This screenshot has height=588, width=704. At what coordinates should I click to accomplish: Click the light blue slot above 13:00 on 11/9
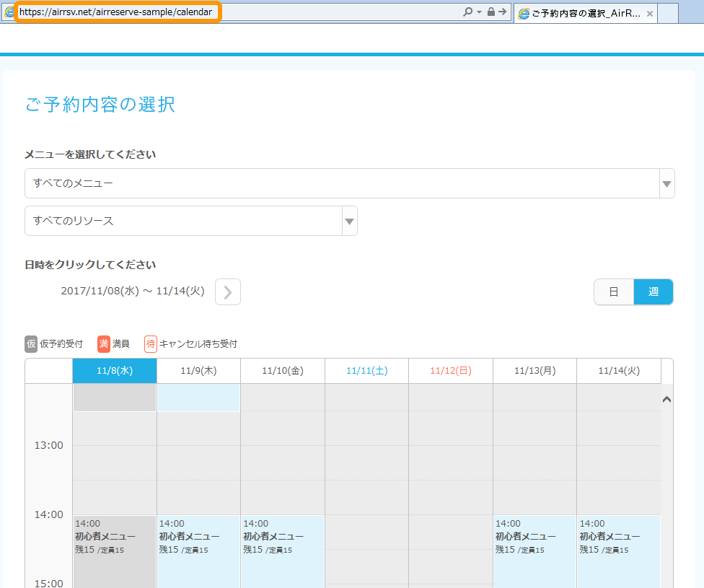198,398
